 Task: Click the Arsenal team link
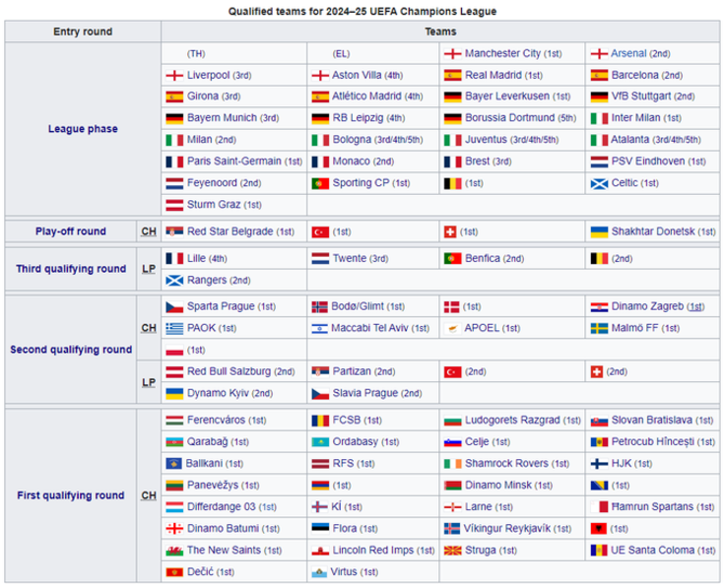pyautogui.click(x=628, y=53)
